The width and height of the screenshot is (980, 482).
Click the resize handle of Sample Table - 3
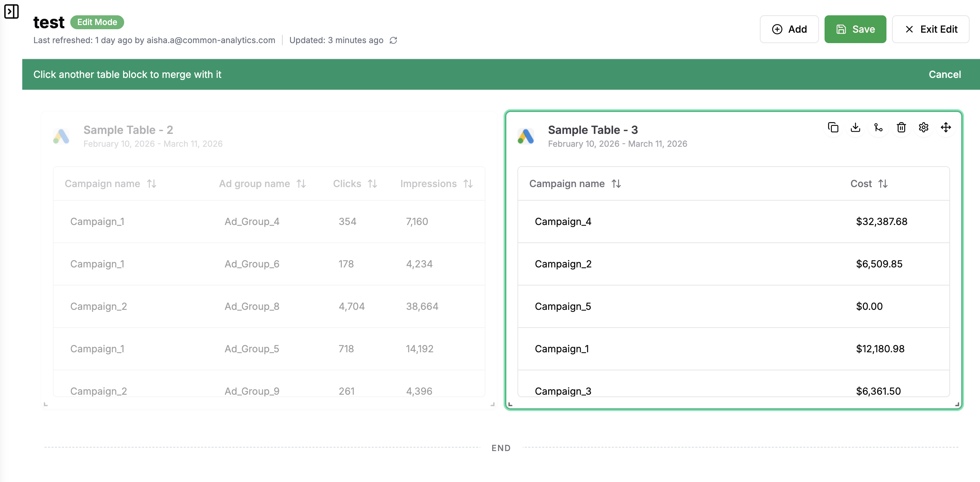pos(957,404)
